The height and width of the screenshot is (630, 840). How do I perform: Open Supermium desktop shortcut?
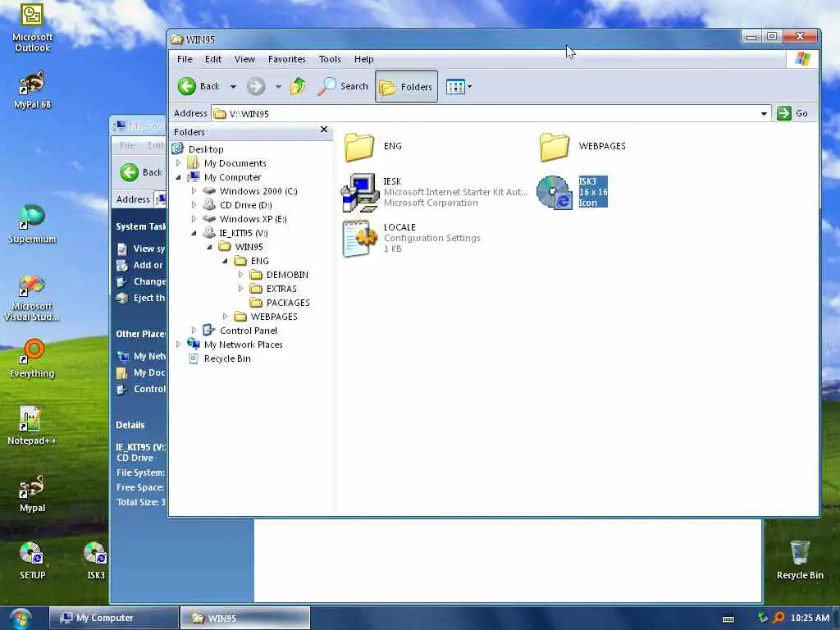32,224
